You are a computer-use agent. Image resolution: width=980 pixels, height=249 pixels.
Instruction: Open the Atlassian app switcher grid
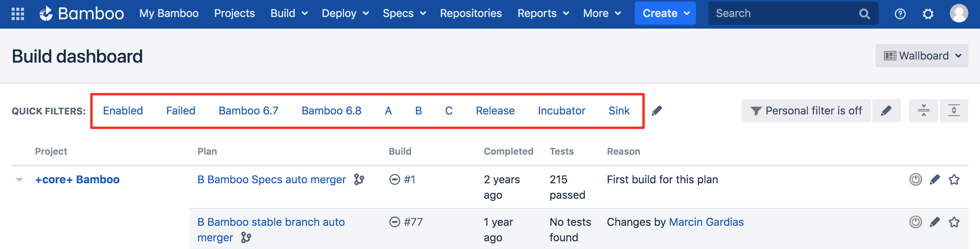point(17,13)
